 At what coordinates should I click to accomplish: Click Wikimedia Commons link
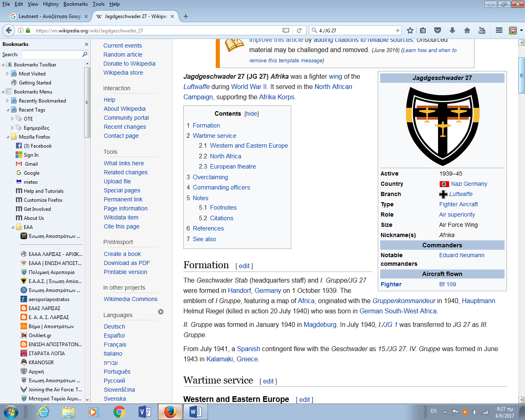[x=130, y=299]
